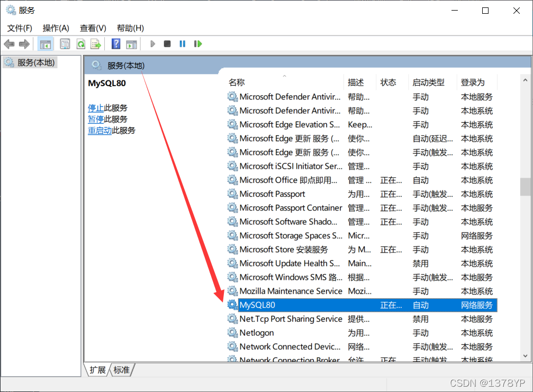Select Mozilla Maintenance Service name
The image size is (533, 392).
coord(291,291)
